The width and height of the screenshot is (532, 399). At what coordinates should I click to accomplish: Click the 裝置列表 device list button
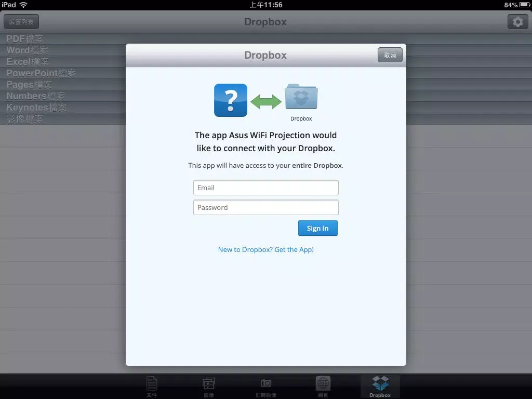pos(21,22)
